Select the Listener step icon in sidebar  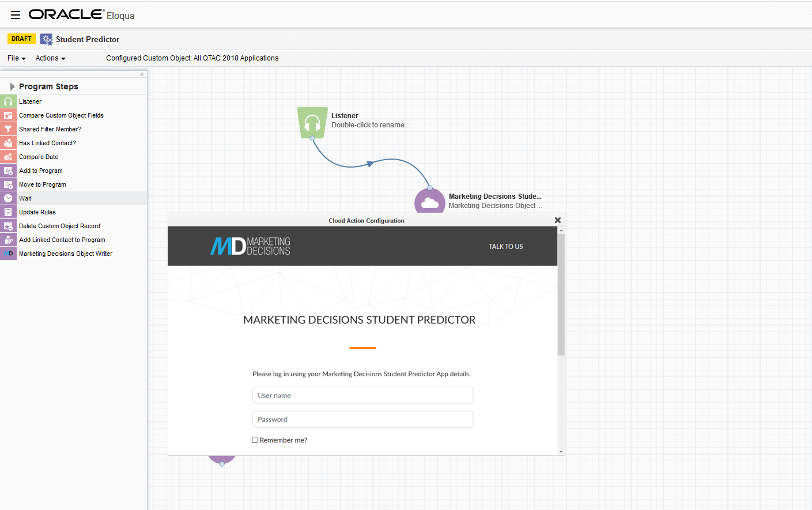click(8, 101)
